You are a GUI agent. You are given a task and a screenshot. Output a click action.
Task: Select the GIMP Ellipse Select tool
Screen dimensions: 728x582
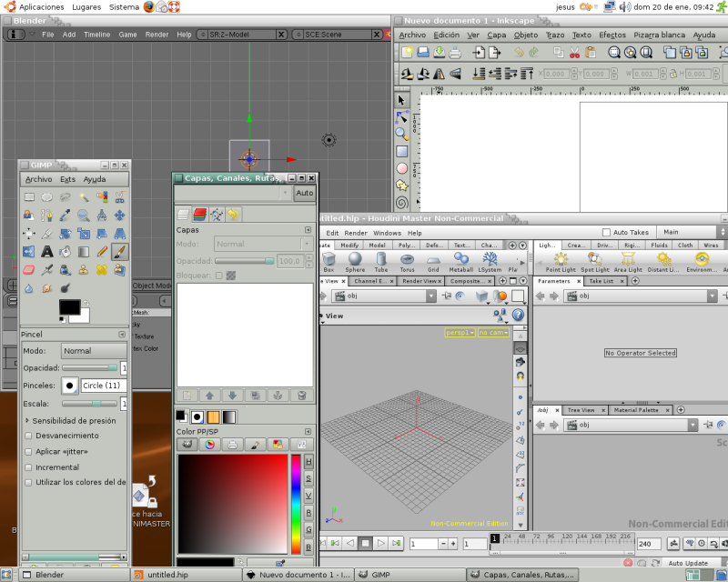(x=47, y=197)
